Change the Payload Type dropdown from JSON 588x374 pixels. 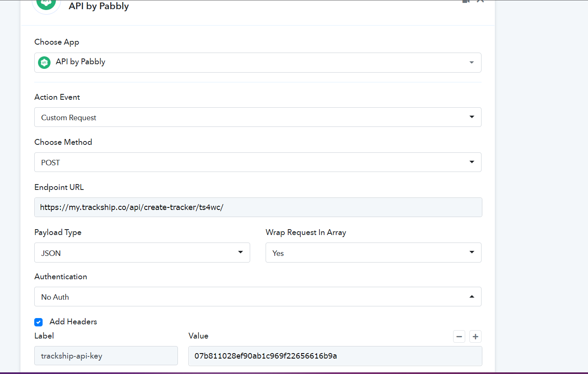coord(142,253)
